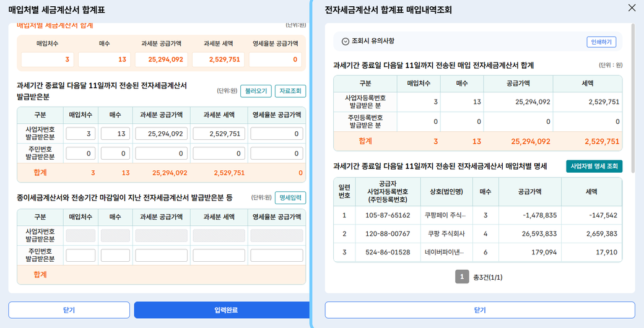Click the 불러오기 button
The image size is (644, 328).
click(256, 91)
